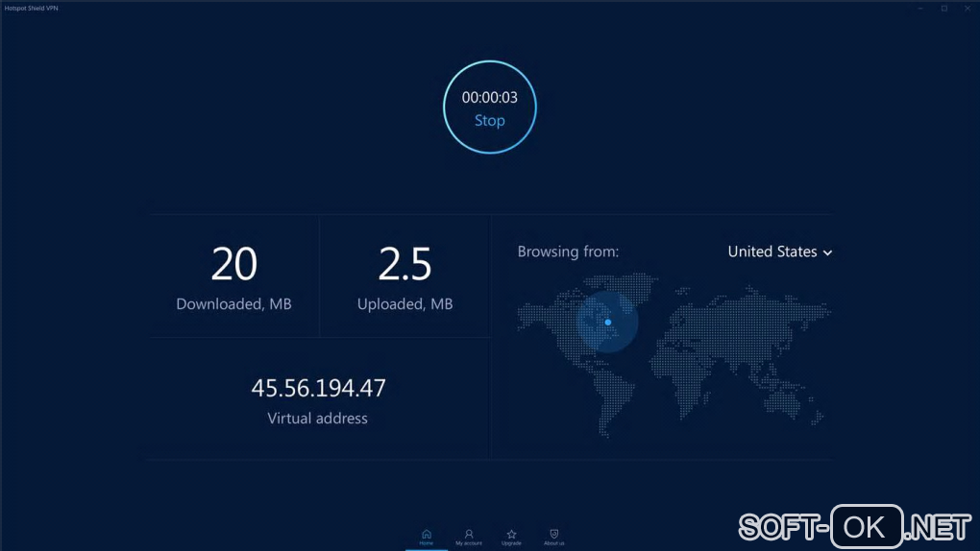Stop the VPN connection

(489, 120)
